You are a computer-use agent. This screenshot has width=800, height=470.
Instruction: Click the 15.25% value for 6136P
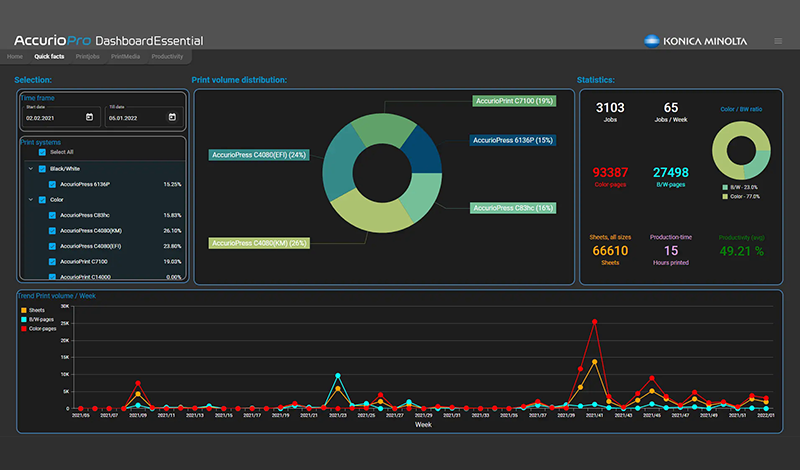coord(172,184)
